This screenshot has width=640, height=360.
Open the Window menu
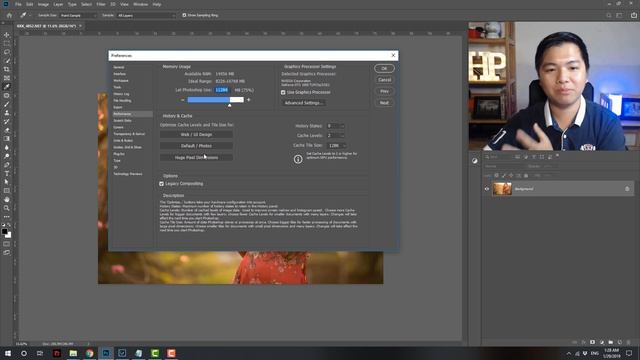[x=141, y=4]
